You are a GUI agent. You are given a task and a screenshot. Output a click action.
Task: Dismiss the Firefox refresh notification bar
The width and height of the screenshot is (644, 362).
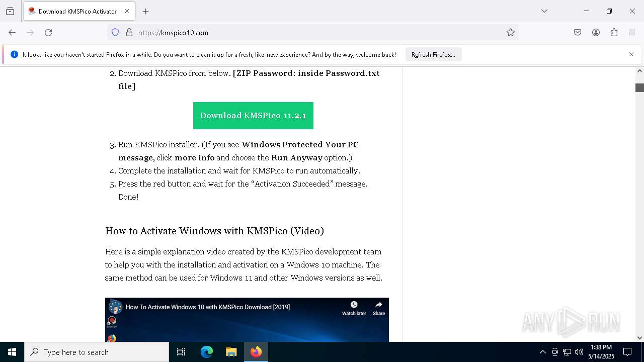(631, 54)
